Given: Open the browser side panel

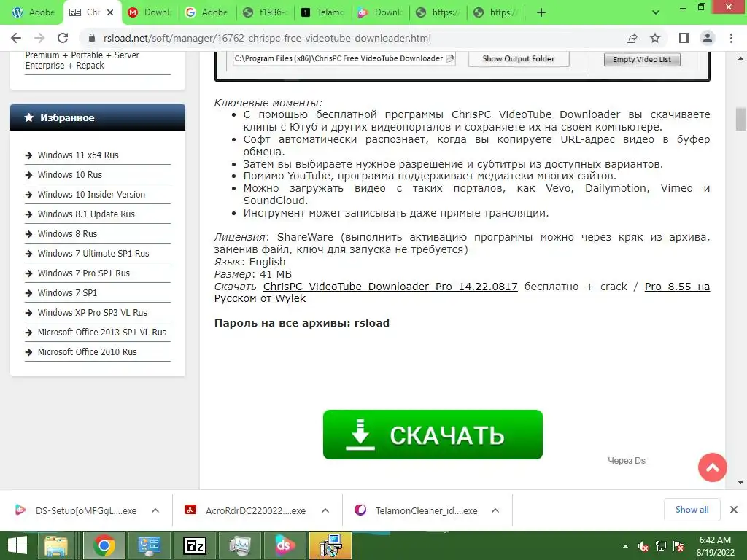Looking at the screenshot, I should (x=684, y=38).
